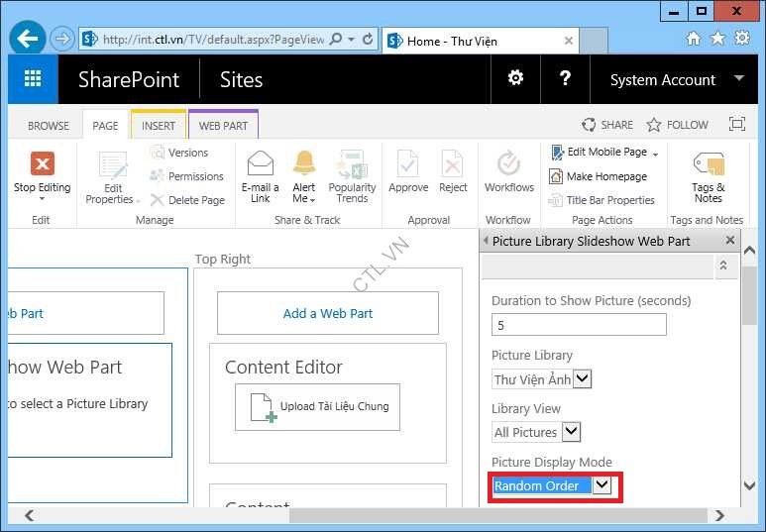Click the Duration to Show Picture field
The width and height of the screenshot is (766, 532).
579,325
